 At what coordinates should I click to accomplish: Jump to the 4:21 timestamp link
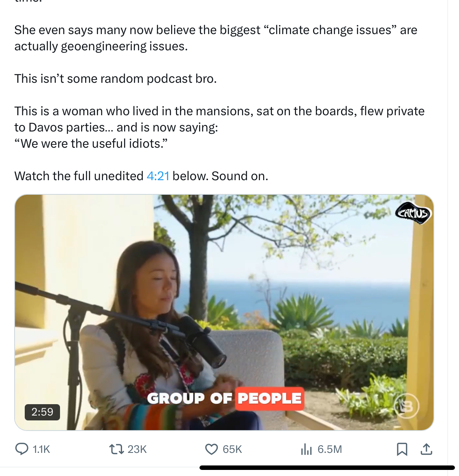coord(158,176)
